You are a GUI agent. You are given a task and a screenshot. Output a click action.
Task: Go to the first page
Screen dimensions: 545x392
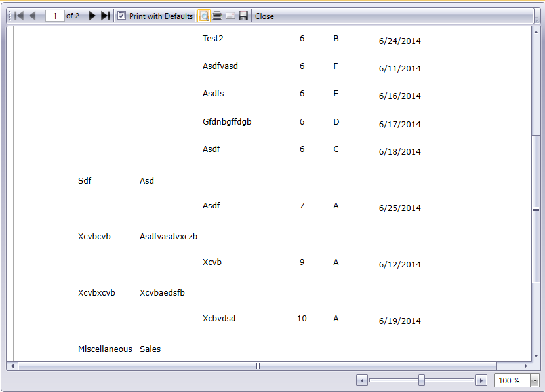[20, 16]
